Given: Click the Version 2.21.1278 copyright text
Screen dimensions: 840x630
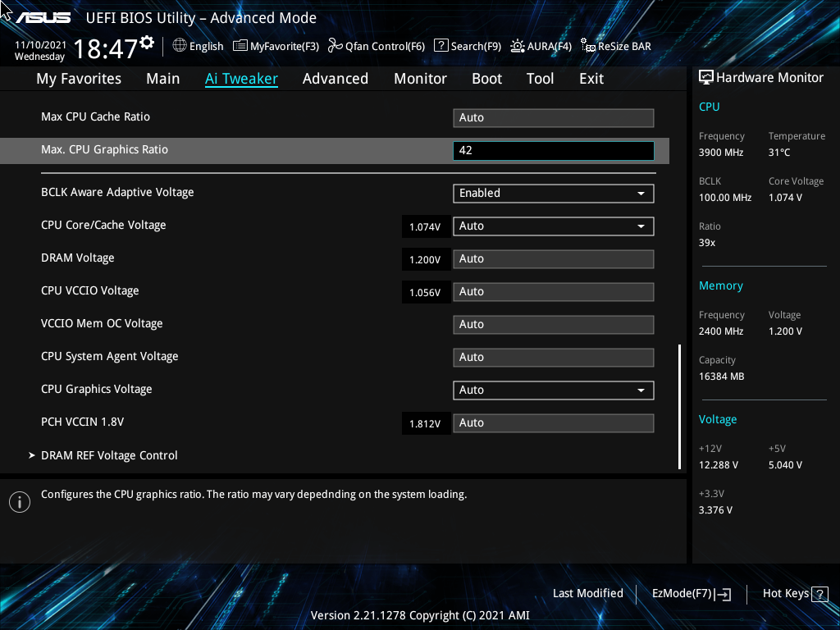Looking at the screenshot, I should click(x=420, y=615).
